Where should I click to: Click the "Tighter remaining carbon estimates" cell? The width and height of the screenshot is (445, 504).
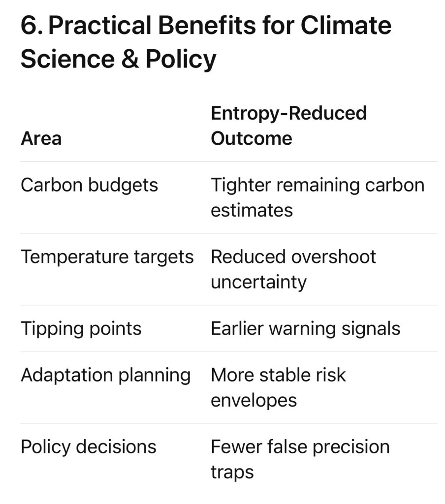tap(317, 197)
